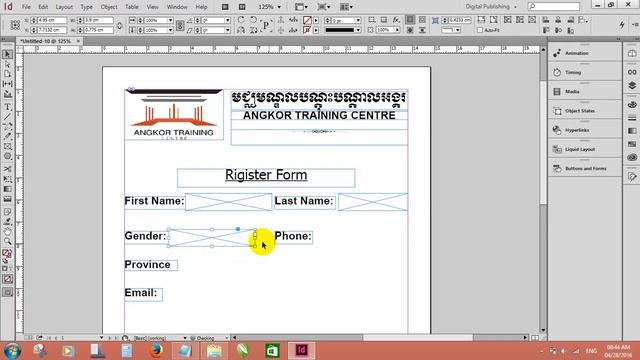This screenshot has width=640, height=360.
Task: Open the View Options dropdown
Action: (301, 7)
